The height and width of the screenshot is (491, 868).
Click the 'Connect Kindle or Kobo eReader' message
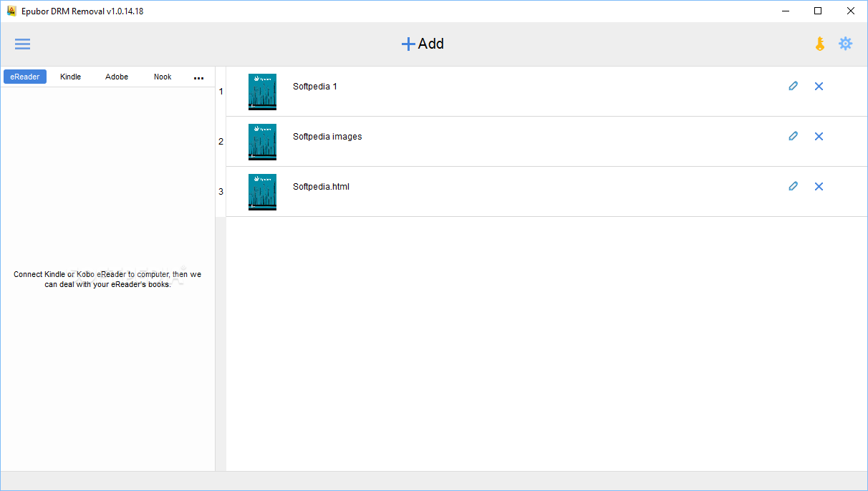click(107, 279)
